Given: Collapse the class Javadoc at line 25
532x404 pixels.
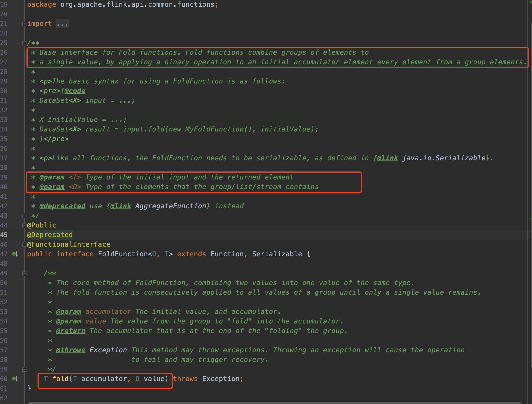Looking at the screenshot, I should click(x=24, y=43).
